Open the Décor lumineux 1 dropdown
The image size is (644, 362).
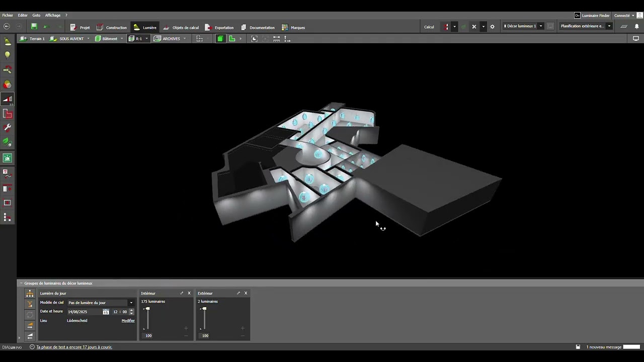click(523, 26)
